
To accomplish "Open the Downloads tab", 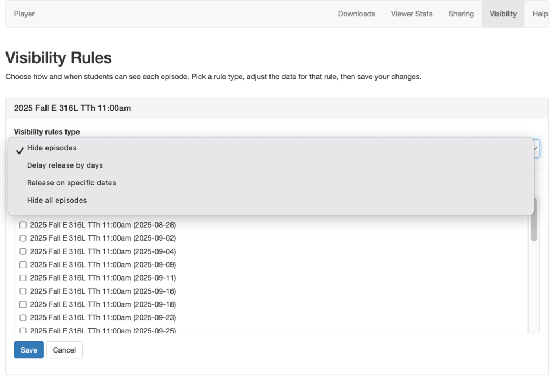I will coord(356,14).
